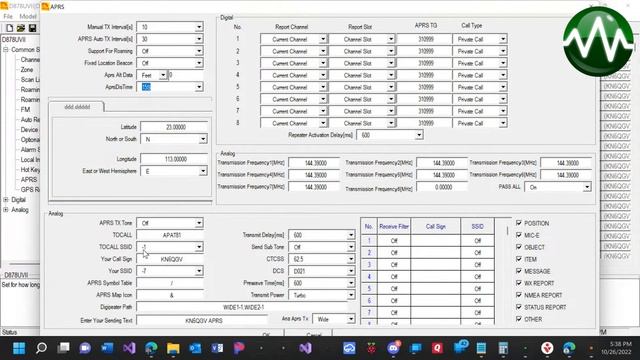
Task: Click Enter Your Sending Text field
Action: 202,320
